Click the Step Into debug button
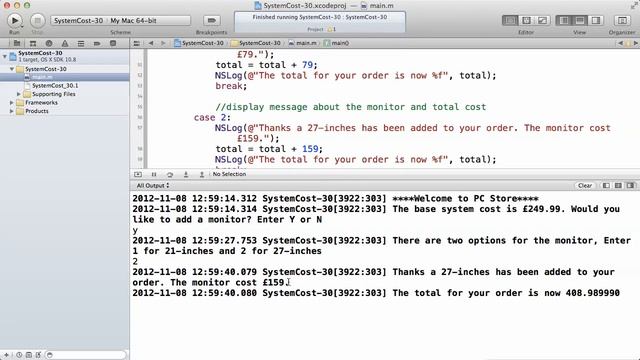640x360 pixels. (186, 174)
